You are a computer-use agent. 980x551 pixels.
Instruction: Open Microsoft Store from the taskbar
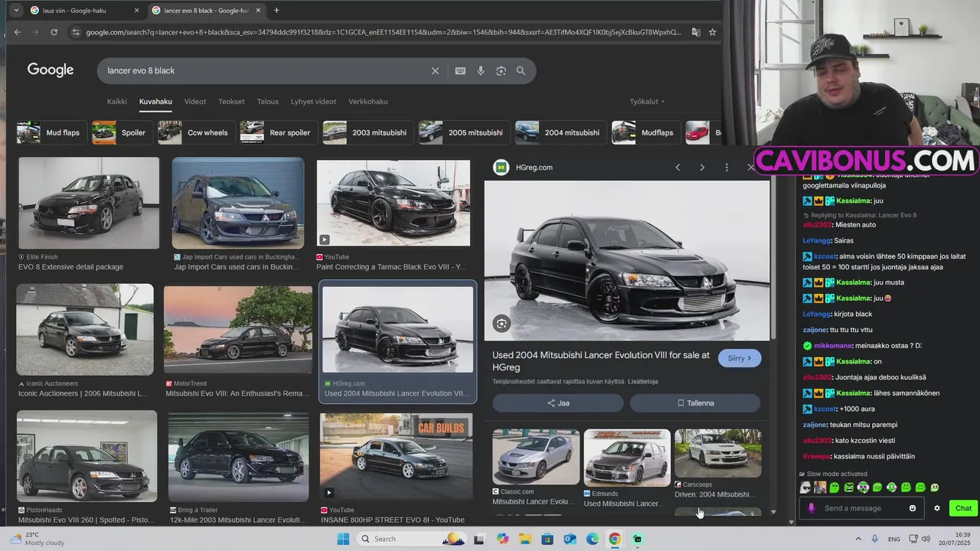(547, 539)
